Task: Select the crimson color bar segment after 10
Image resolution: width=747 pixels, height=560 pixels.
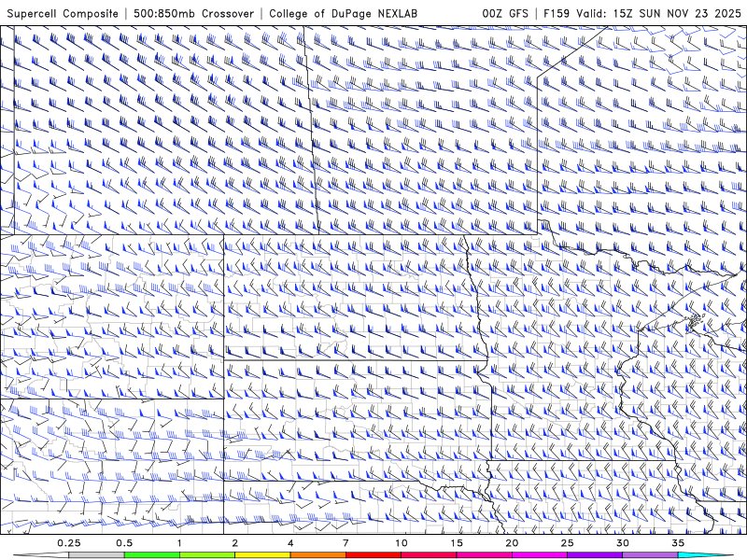Action: tap(429, 555)
